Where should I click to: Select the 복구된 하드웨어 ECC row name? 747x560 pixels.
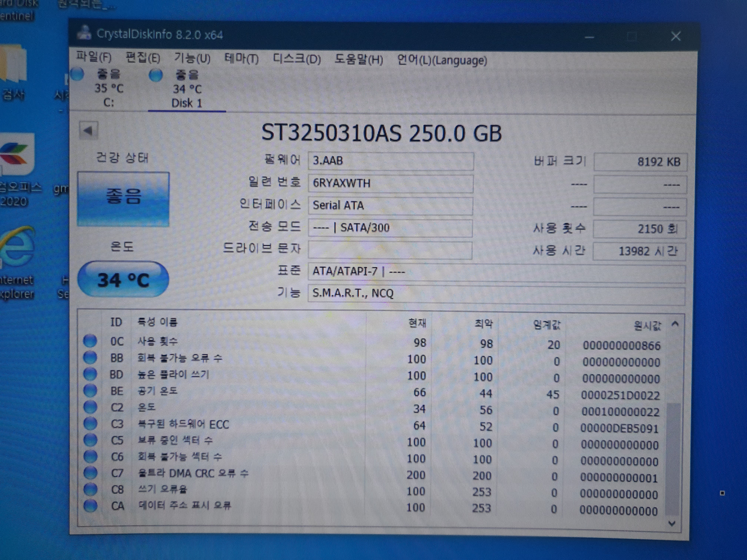(183, 424)
